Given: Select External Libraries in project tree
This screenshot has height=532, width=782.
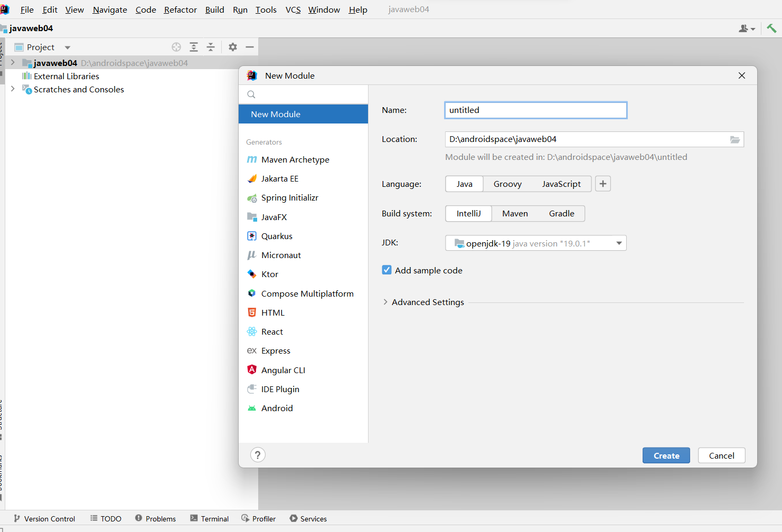Looking at the screenshot, I should click(67, 76).
